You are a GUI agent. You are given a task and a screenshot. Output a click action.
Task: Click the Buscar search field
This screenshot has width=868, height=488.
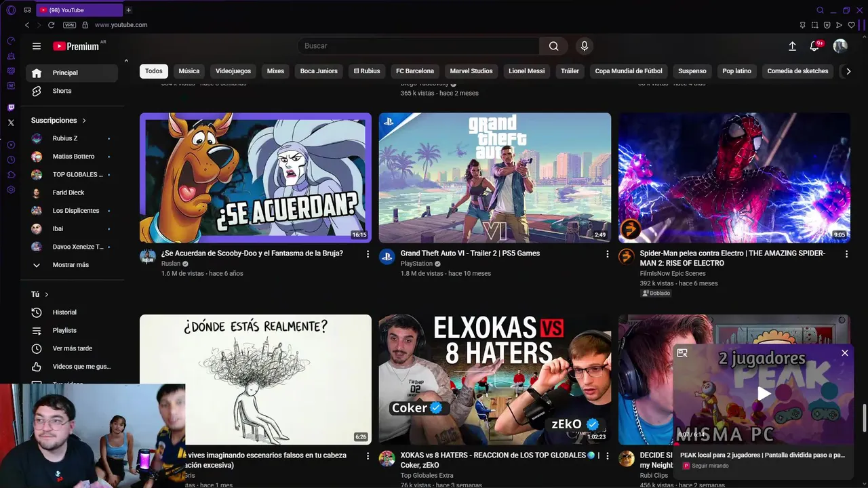click(x=418, y=46)
